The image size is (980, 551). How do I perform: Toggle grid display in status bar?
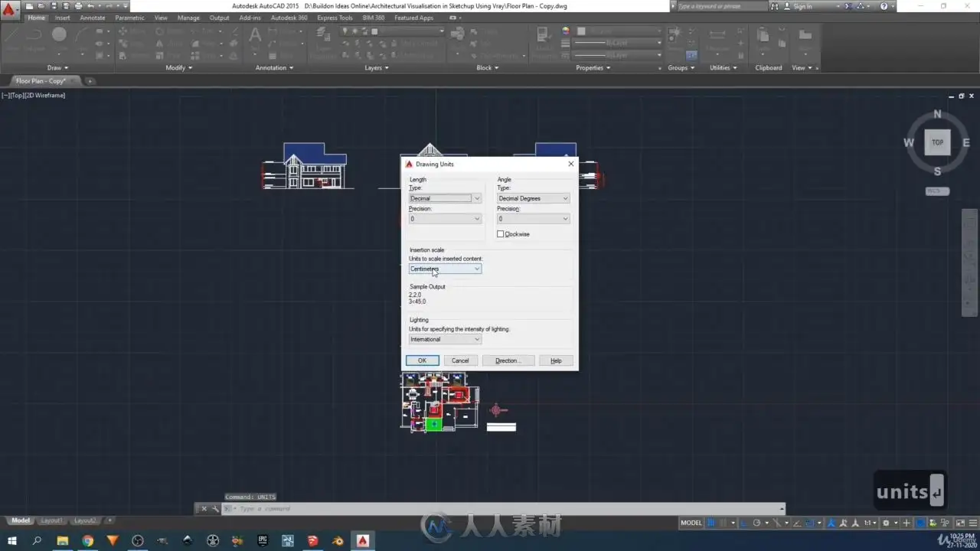point(712,523)
